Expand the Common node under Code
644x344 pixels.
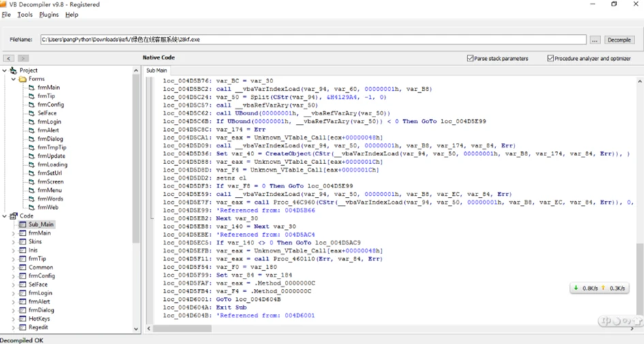(x=14, y=267)
